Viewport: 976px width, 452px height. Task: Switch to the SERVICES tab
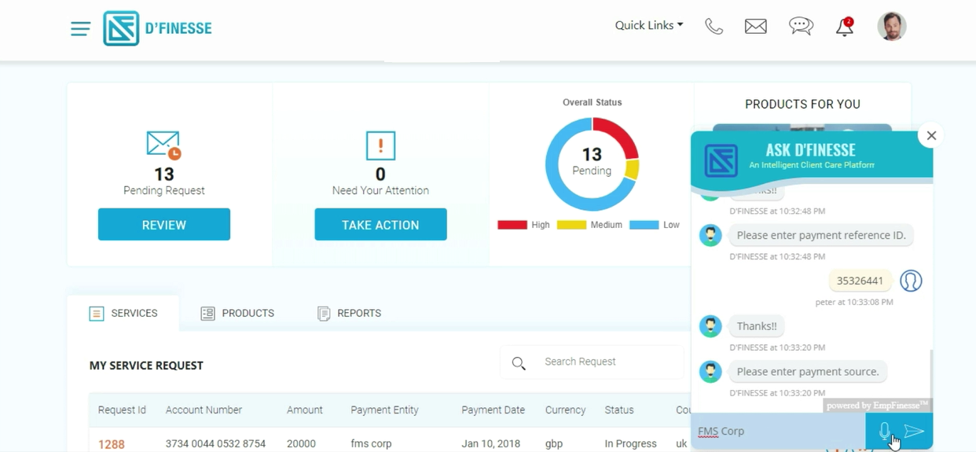pyautogui.click(x=123, y=313)
